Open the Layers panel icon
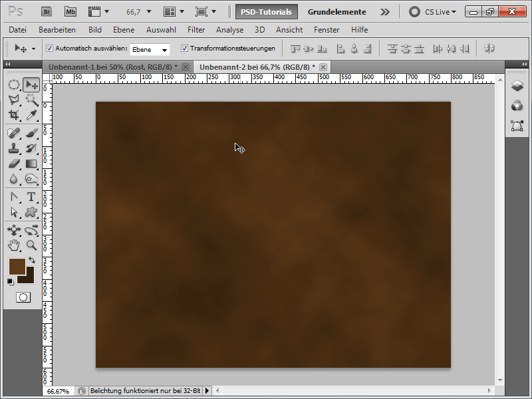Screen dimensions: 532x399 (517, 86)
